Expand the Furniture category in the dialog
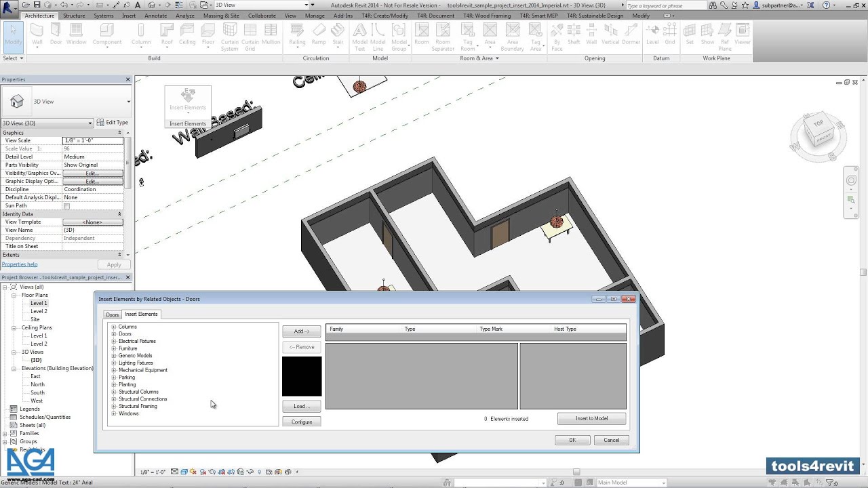The width and height of the screenshot is (868, 488). (114, 348)
